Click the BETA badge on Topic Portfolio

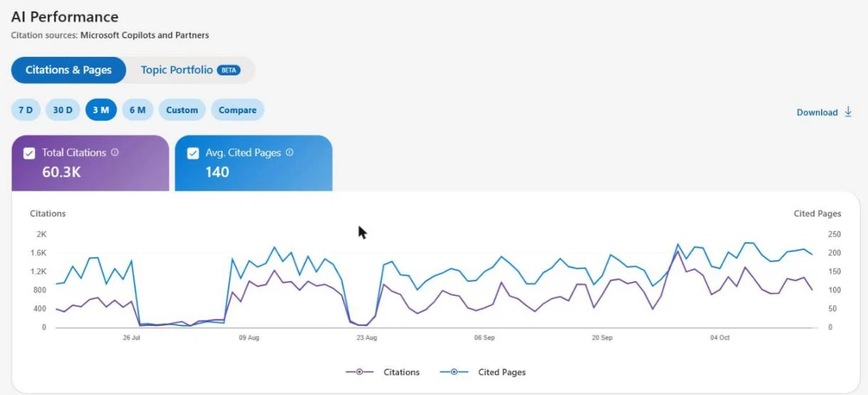point(228,70)
